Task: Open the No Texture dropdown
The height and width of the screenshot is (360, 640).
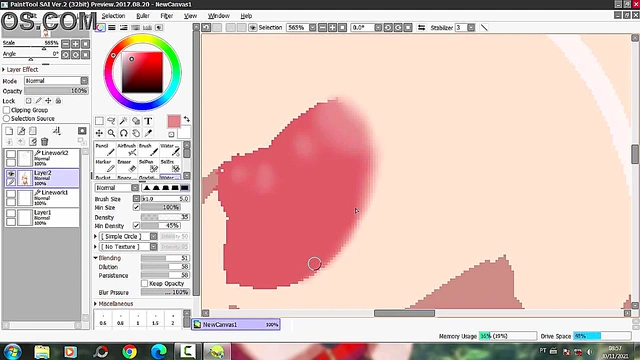Action: [128, 247]
